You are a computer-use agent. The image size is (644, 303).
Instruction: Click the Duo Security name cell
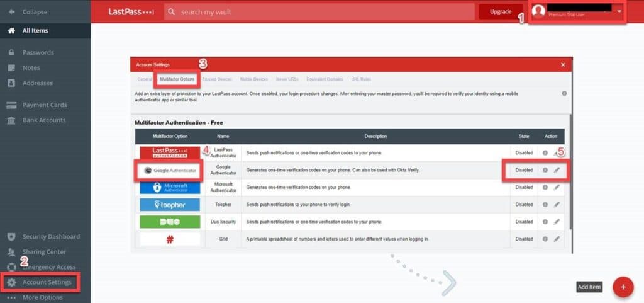coord(223,222)
